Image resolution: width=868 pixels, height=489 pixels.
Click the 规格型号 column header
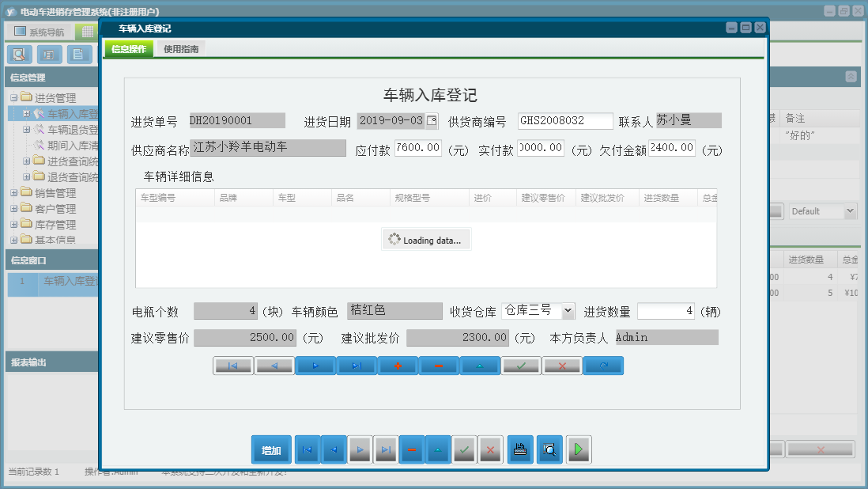pyautogui.click(x=429, y=198)
